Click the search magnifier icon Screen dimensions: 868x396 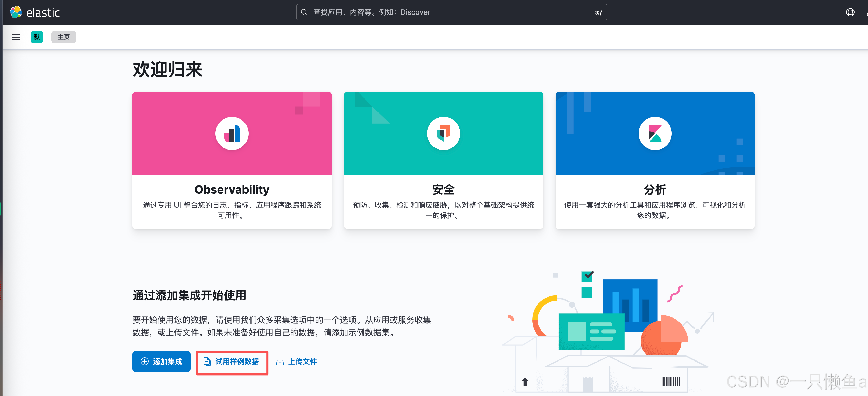pyautogui.click(x=304, y=12)
